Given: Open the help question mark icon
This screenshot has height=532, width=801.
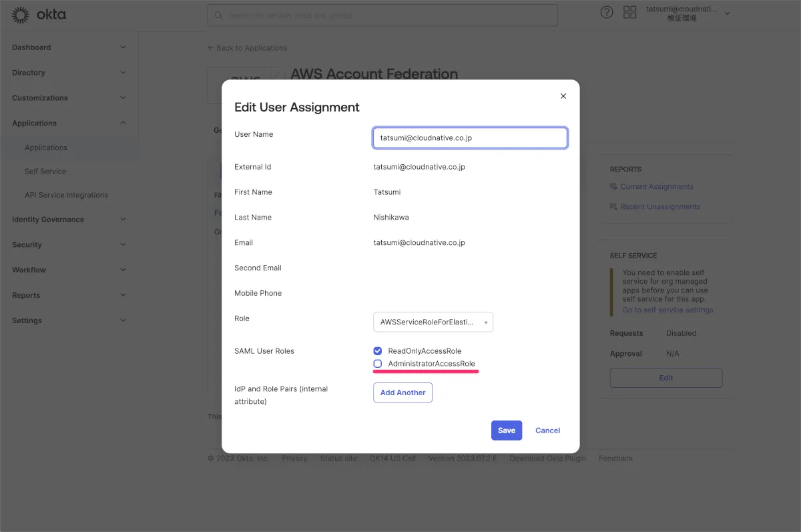Looking at the screenshot, I should 607,12.
